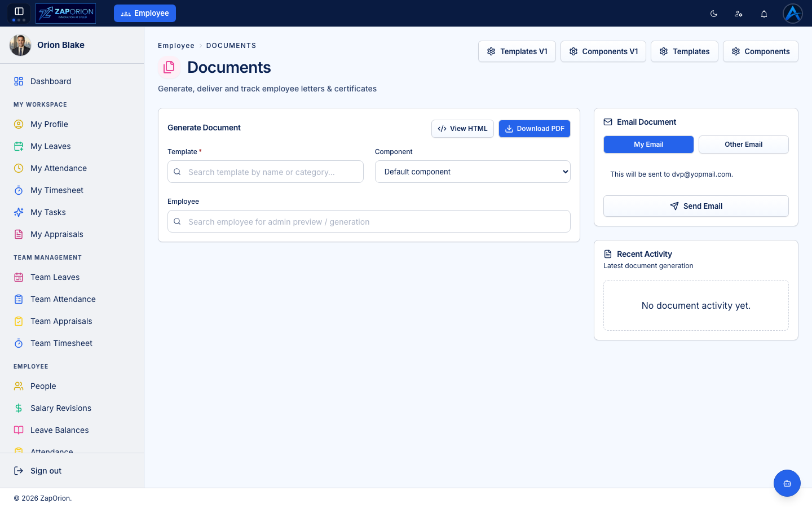
Task: Open the People section
Action: (x=72, y=386)
